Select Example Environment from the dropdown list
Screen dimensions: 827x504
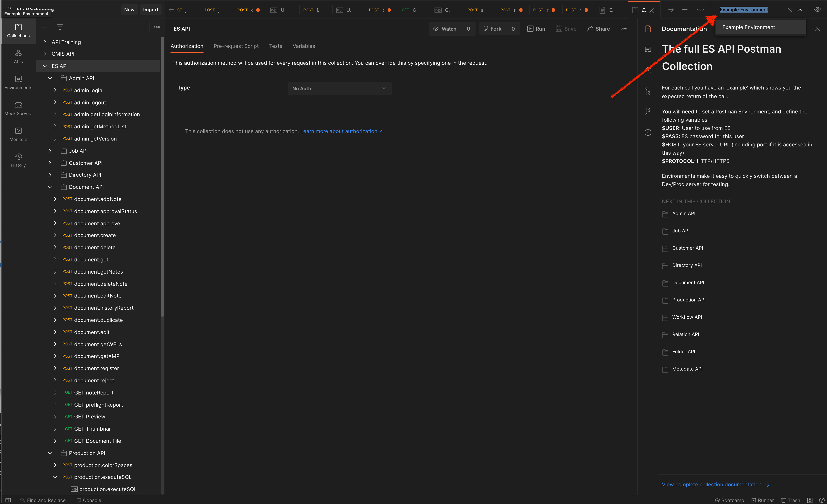(x=760, y=27)
